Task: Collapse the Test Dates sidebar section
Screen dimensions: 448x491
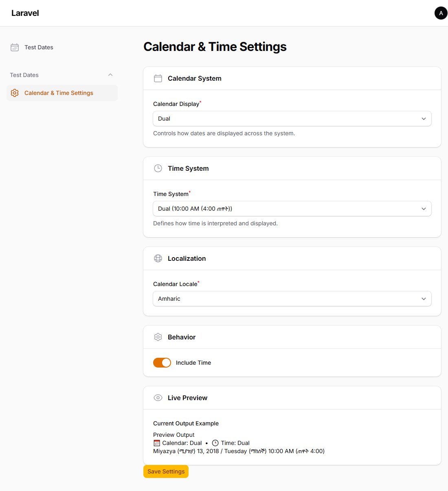Action: pyautogui.click(x=110, y=75)
